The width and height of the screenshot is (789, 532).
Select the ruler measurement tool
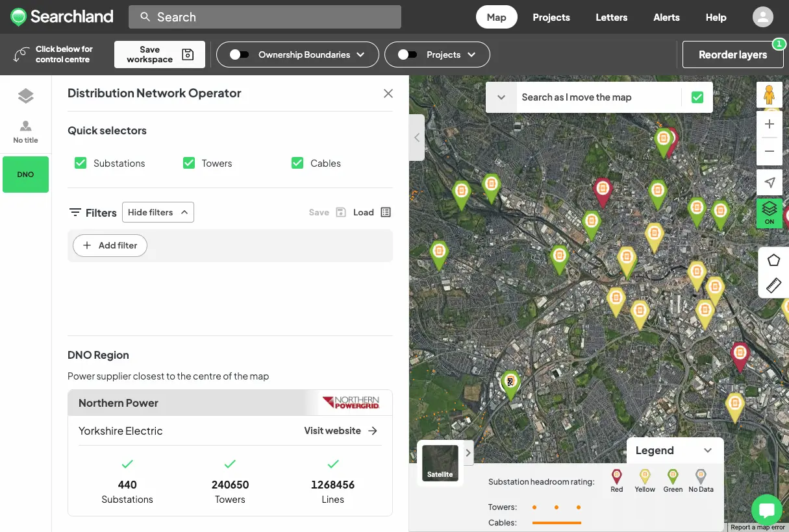(x=773, y=285)
